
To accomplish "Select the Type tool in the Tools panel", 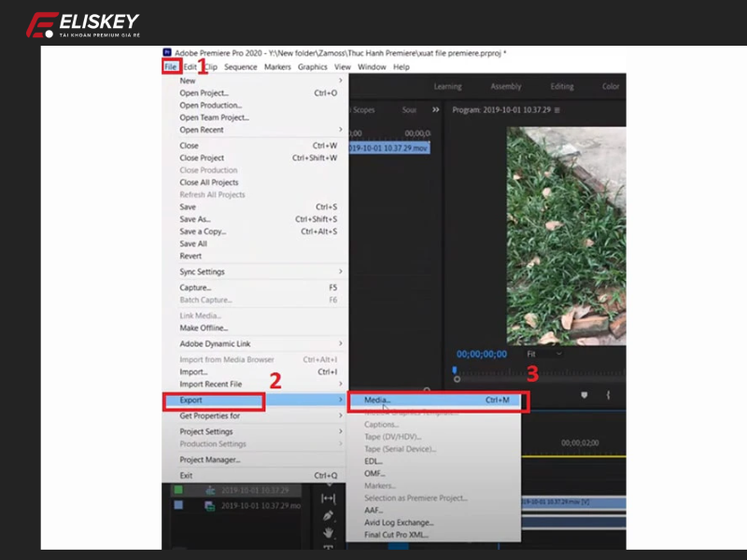I will (328, 545).
